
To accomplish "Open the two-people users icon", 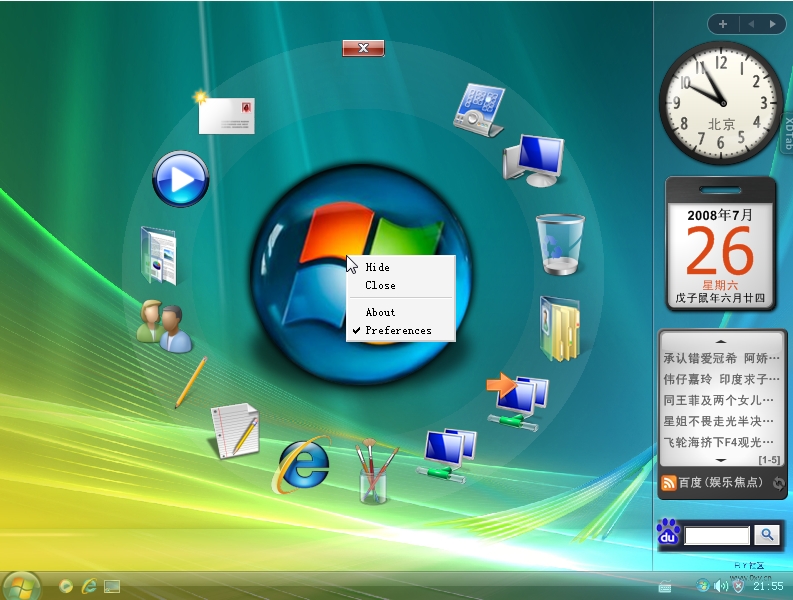I will (x=164, y=326).
